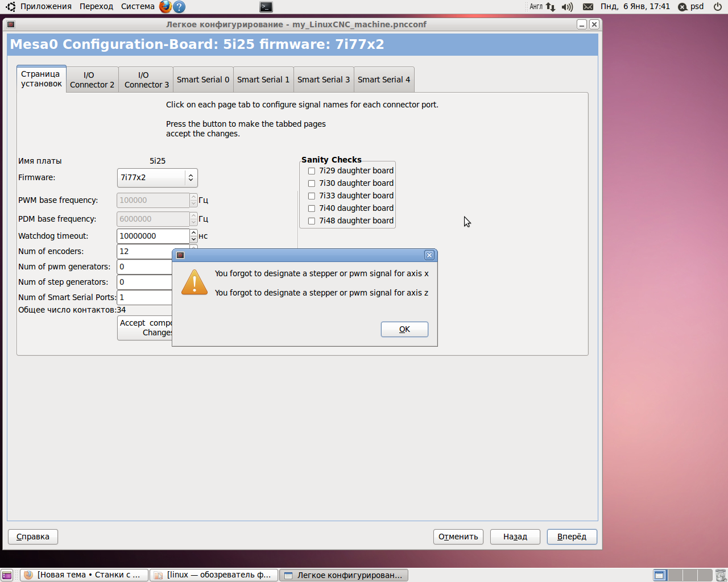Open the network connections indicator
The height and width of the screenshot is (582, 728).
coord(551,7)
